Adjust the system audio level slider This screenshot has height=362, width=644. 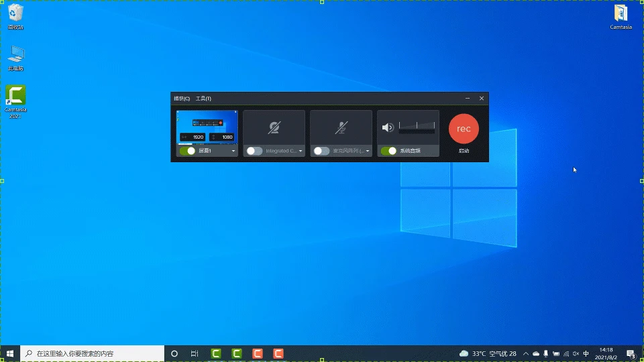pos(417,127)
